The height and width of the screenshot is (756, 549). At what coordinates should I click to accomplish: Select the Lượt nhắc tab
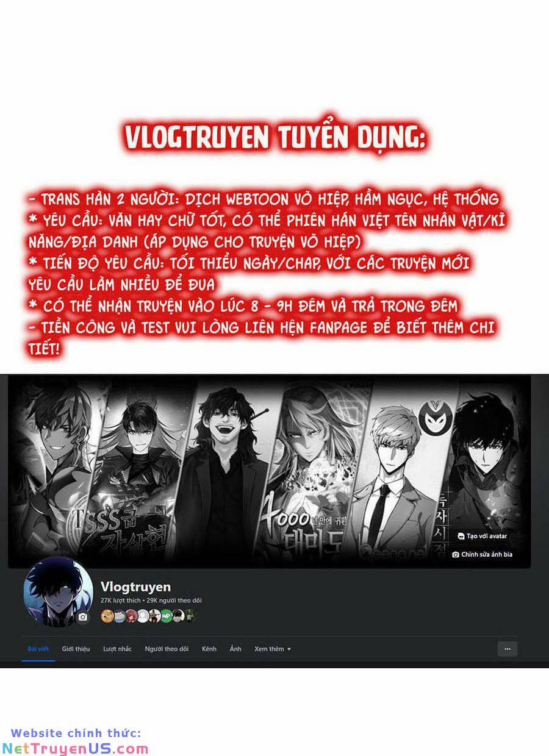117,649
